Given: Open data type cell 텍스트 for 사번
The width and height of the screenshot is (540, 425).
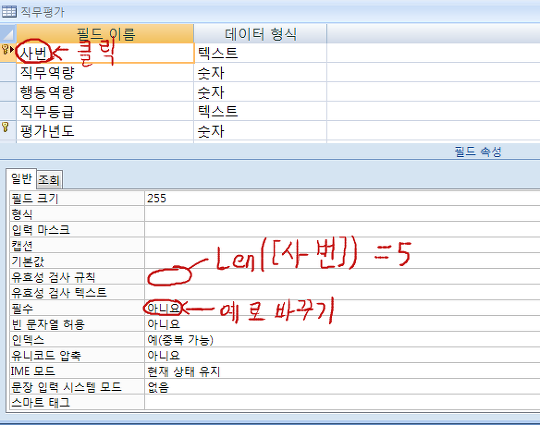Looking at the screenshot, I should [x=260, y=53].
